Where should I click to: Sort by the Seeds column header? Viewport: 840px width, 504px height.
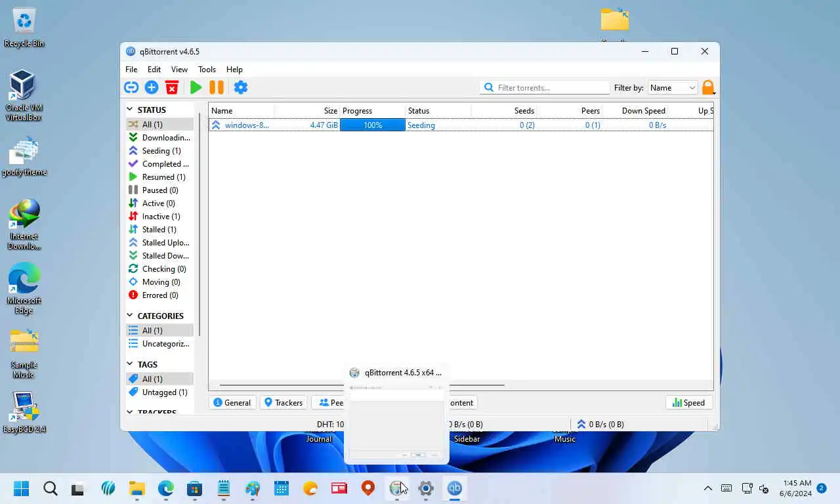[x=504, y=110]
